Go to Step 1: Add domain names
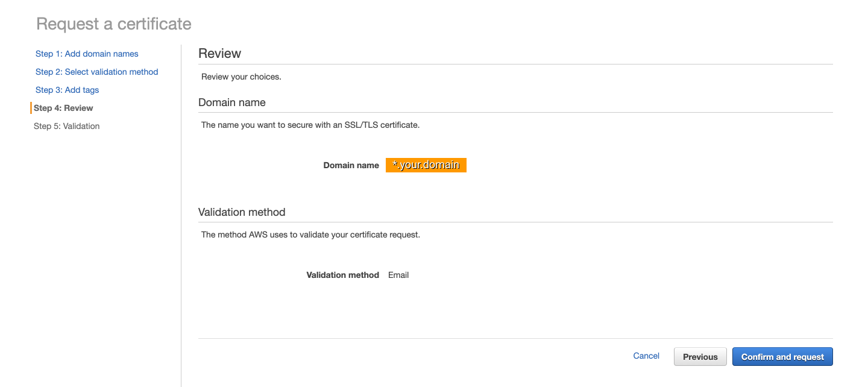Image resolution: width=868 pixels, height=387 pixels. click(87, 54)
